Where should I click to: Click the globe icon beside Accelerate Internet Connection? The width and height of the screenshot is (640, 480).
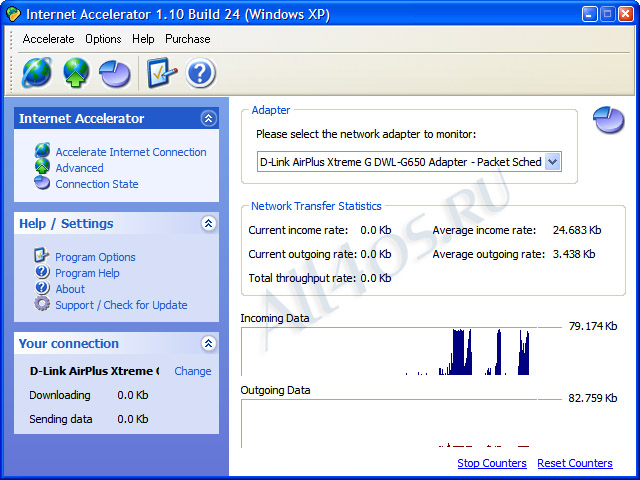42,150
